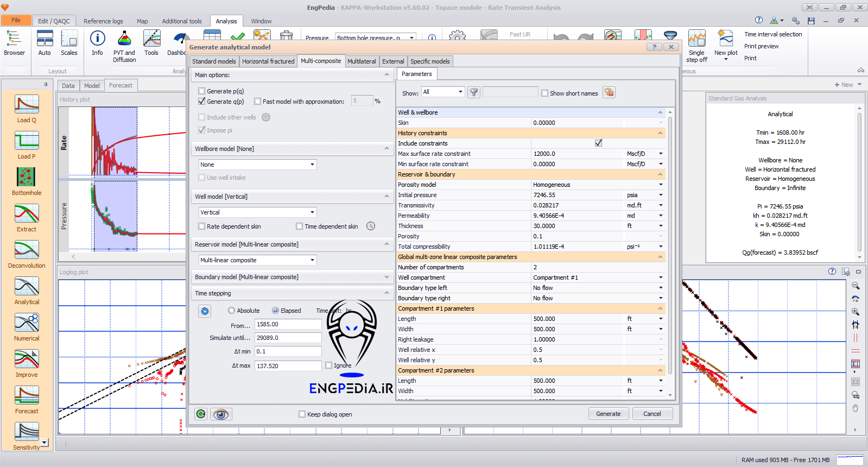Viewport: 868px width, 467px height.
Task: Click the Simulate until input field
Action: (x=288, y=338)
